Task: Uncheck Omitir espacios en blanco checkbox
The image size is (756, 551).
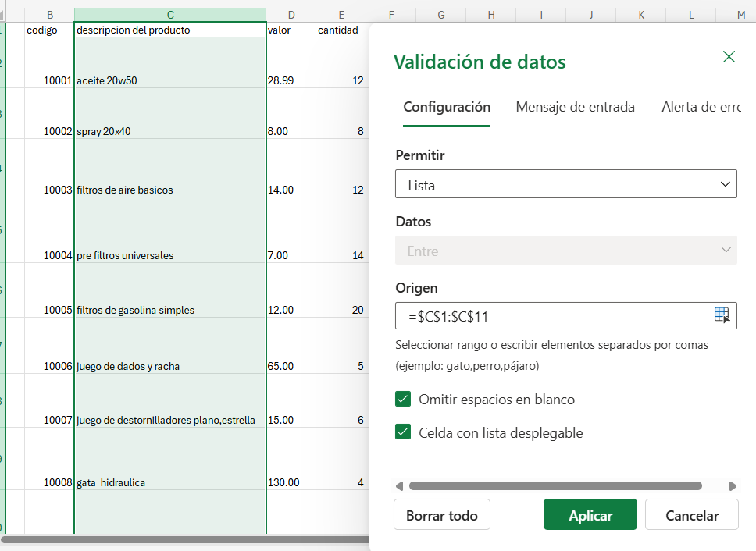Action: click(x=403, y=400)
